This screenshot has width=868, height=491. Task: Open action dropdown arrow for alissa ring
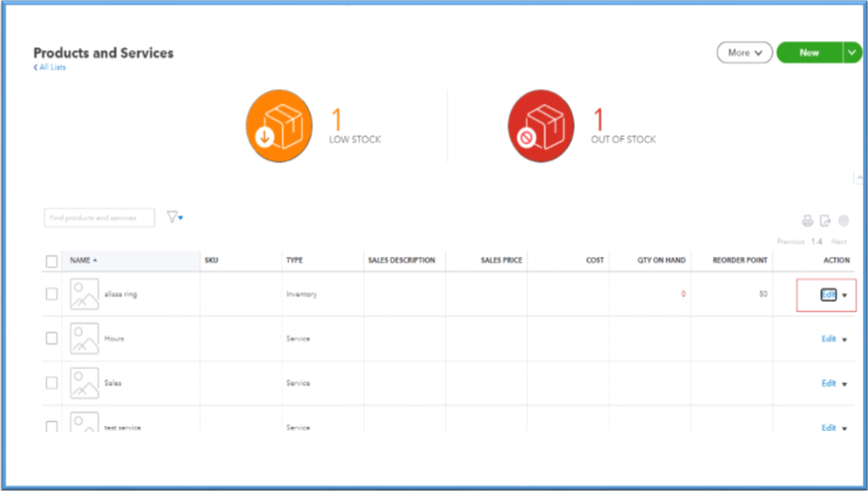click(x=844, y=295)
